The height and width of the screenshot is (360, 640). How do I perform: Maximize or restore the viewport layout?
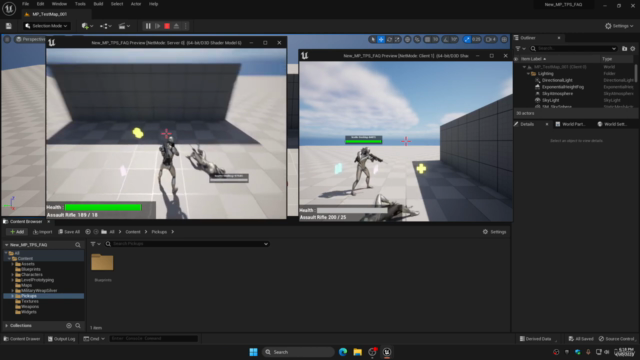tap(504, 39)
